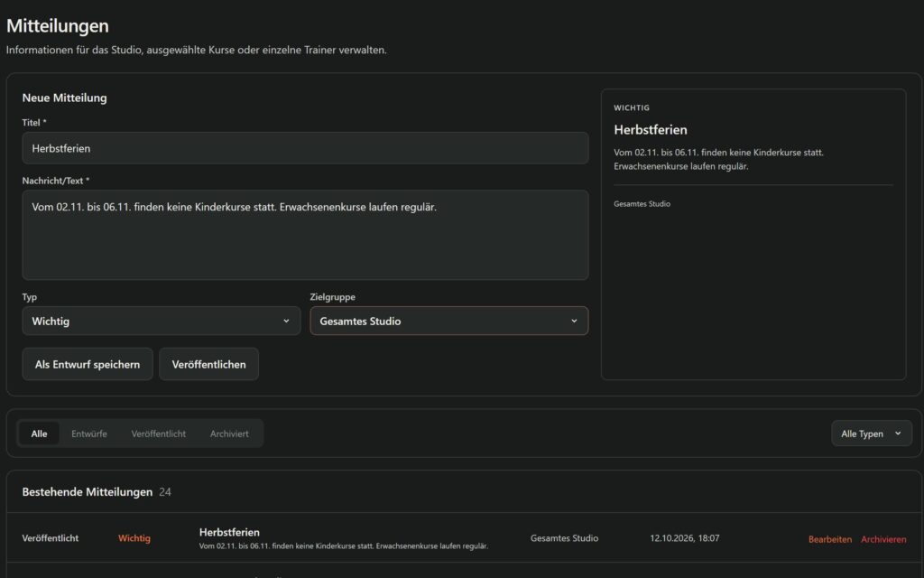
Task: Open the Zielgruppe dropdown set to Gesamtes Studio
Action: [x=449, y=321]
